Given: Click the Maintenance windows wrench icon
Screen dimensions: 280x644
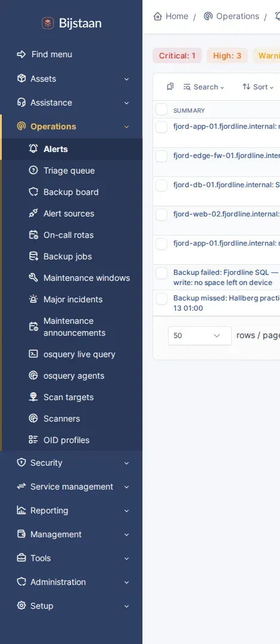Looking at the screenshot, I should pos(33,278).
